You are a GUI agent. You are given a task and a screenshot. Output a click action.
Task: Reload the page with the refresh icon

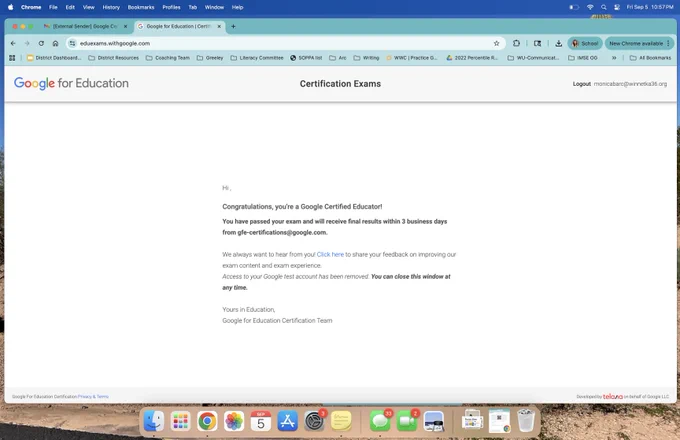click(x=41, y=43)
